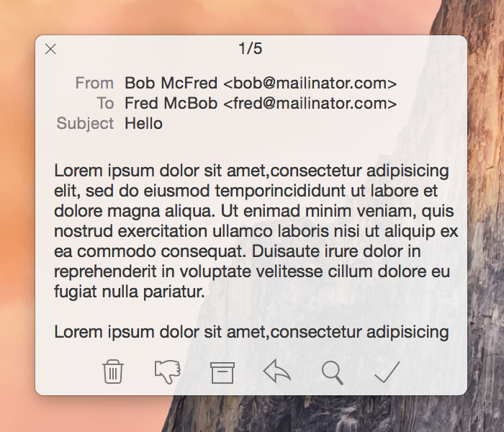This screenshot has width=504, height=432.
Task: Click the From field label
Action: [94, 83]
